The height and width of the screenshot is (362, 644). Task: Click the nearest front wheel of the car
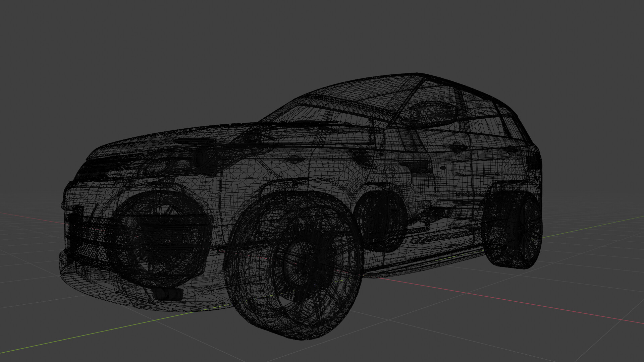coord(295,265)
